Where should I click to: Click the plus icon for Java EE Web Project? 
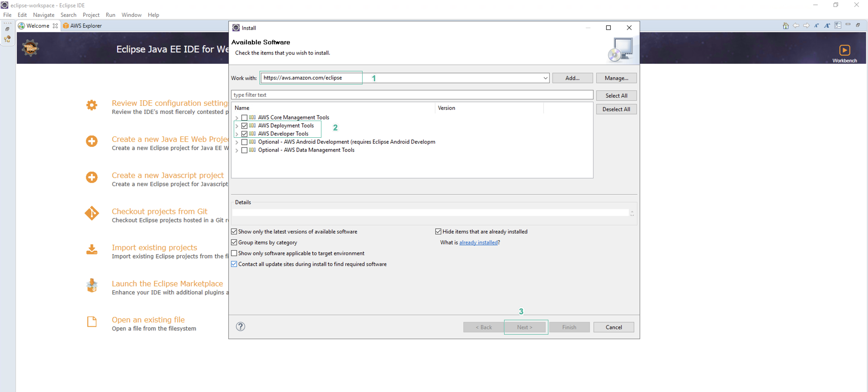pos(92,141)
